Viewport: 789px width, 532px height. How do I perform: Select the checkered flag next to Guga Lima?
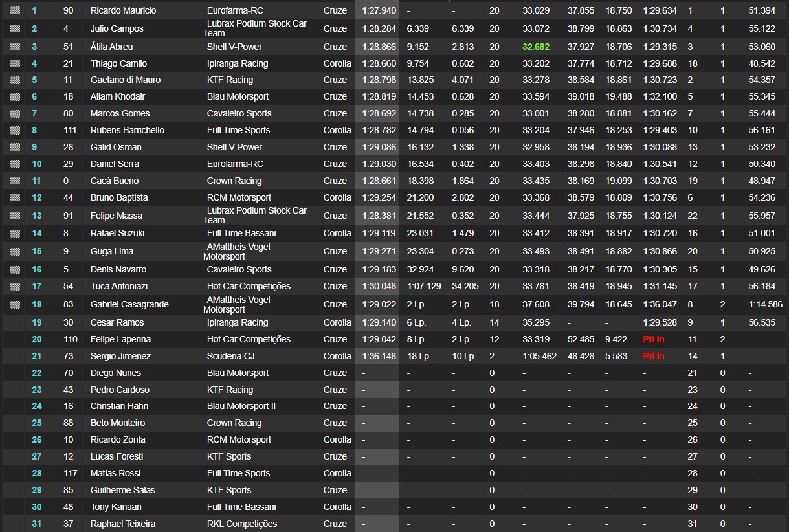click(16, 251)
